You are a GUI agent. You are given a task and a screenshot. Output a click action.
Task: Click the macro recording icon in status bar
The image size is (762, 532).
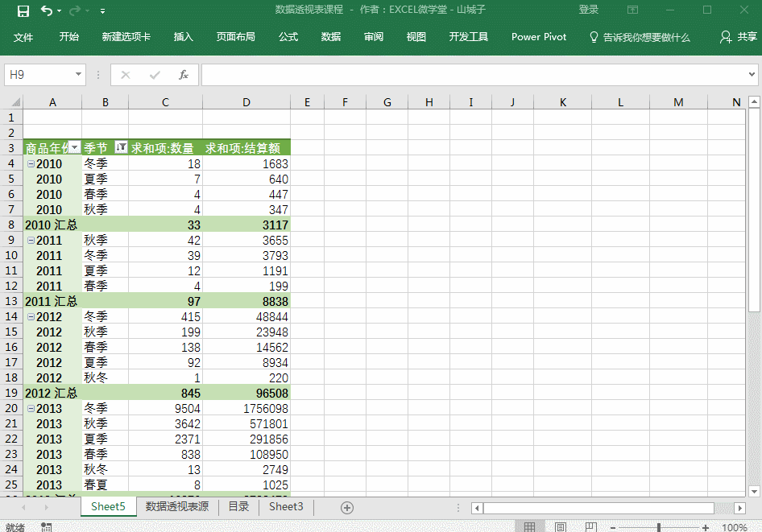coord(46,527)
